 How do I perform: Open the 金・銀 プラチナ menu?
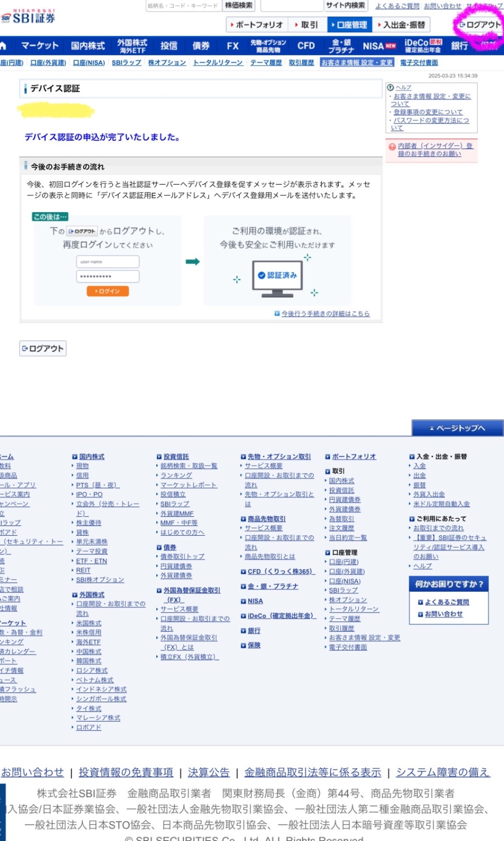point(341,46)
